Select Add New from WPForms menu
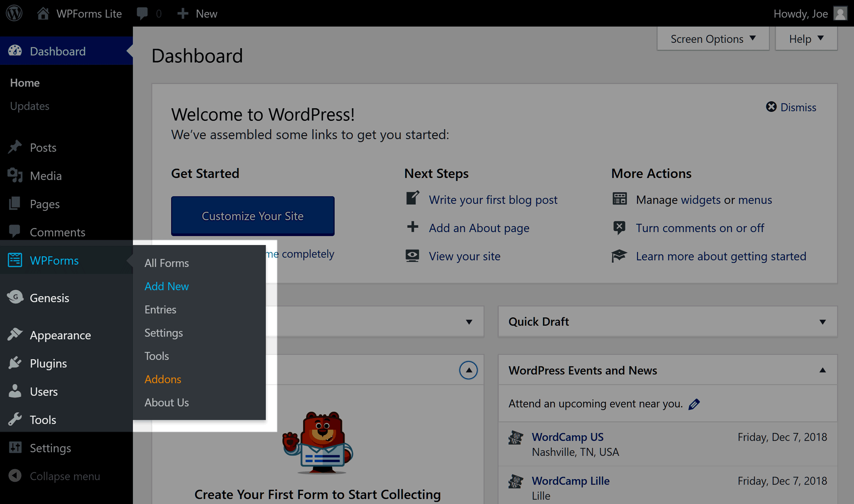Image resolution: width=854 pixels, height=504 pixels. pos(167,286)
